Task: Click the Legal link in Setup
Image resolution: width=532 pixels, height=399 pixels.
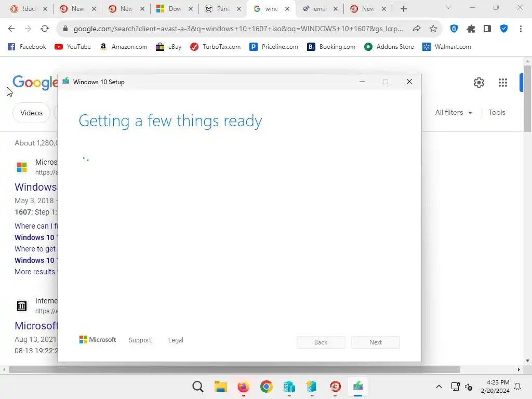Action: (x=176, y=340)
